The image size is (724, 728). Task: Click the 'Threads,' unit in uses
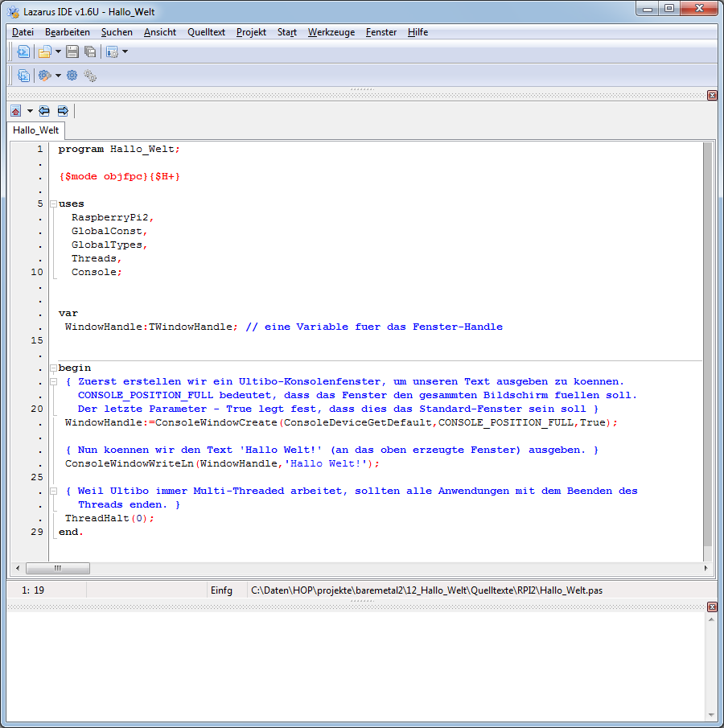[96, 258]
